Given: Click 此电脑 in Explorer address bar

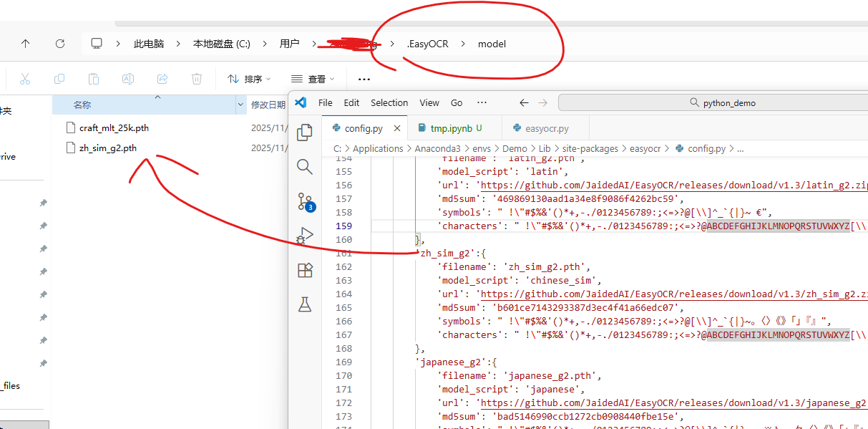Looking at the screenshot, I should 149,44.
